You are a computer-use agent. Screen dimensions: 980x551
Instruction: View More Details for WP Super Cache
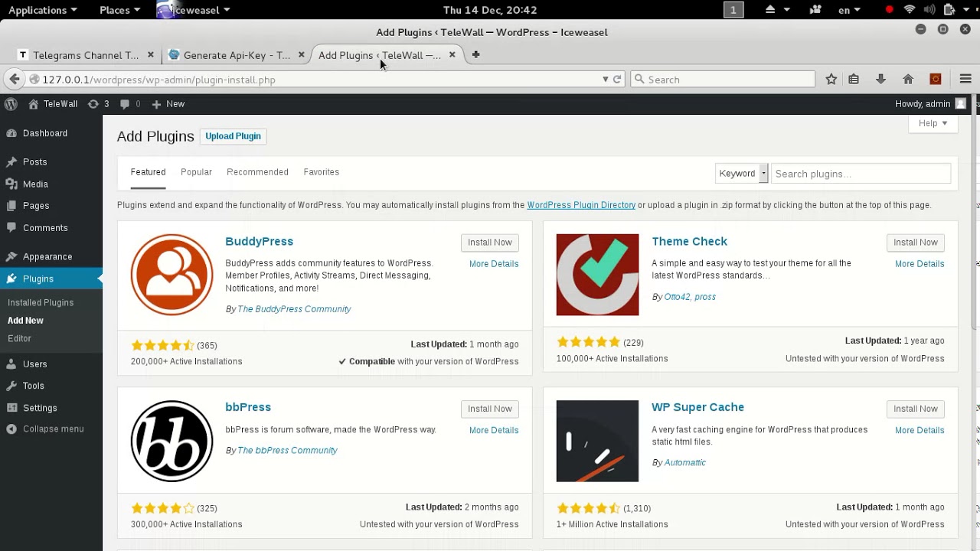920,430
